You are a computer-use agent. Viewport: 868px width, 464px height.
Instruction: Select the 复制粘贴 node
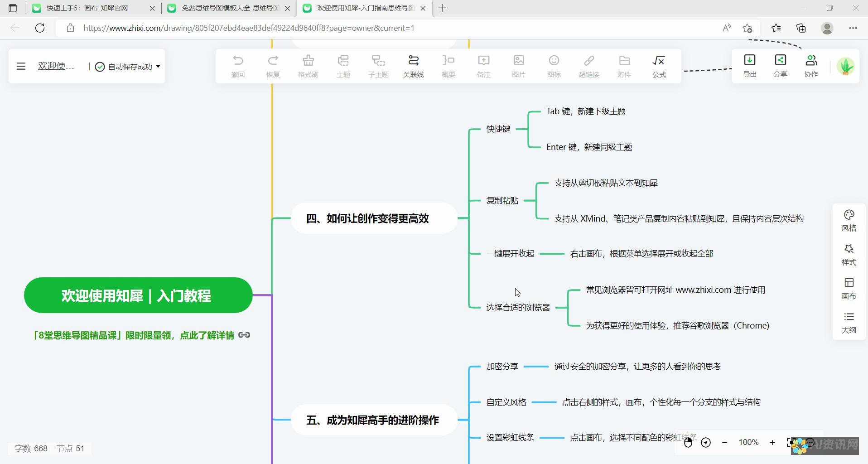pyautogui.click(x=502, y=200)
